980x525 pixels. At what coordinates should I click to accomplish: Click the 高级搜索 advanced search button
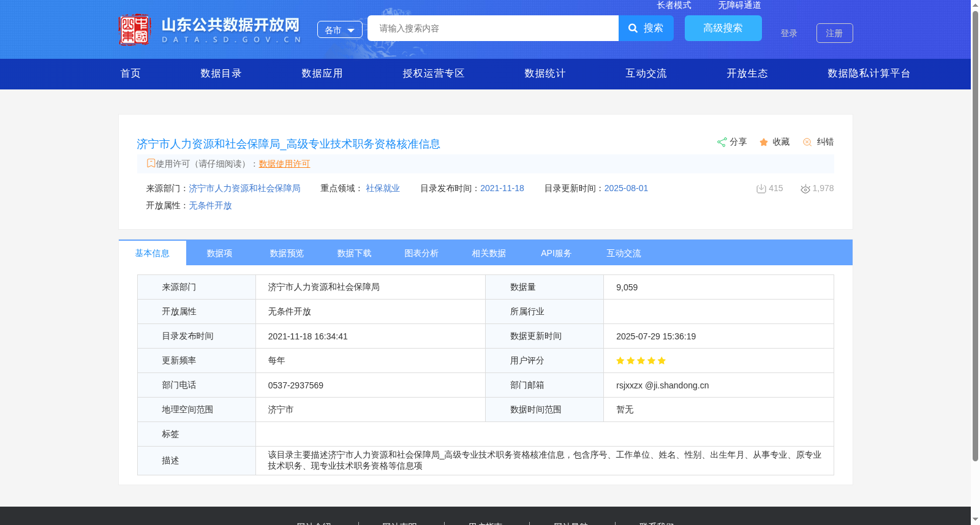click(x=723, y=28)
